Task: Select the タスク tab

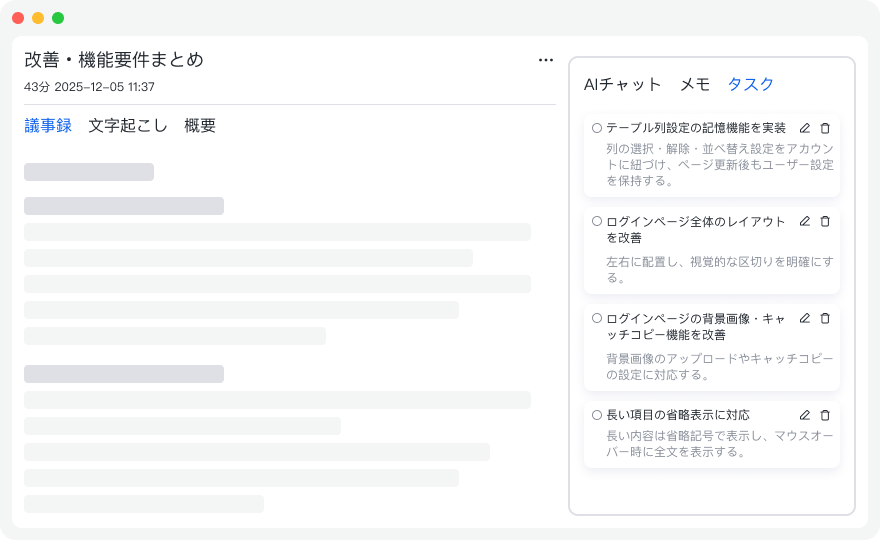Action: coord(750,84)
